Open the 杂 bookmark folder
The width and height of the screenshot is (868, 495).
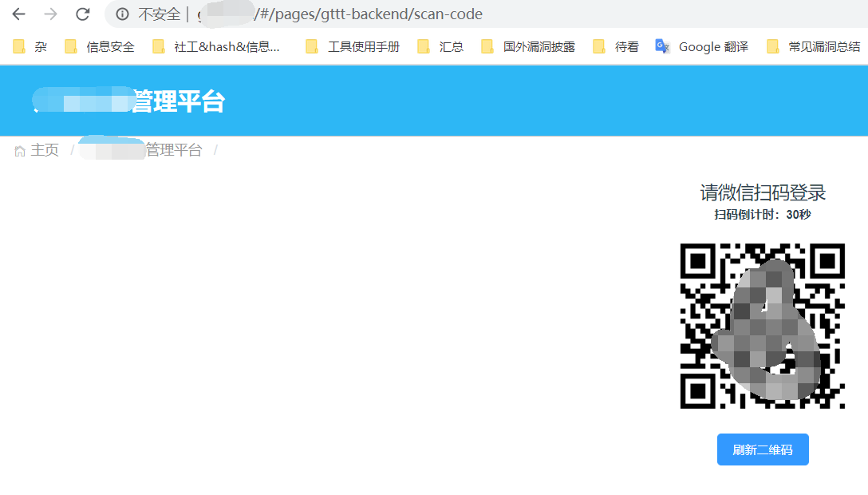pos(30,46)
